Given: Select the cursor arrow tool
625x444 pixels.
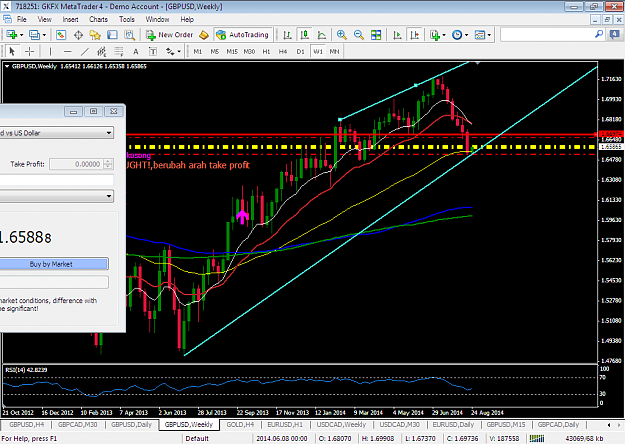Looking at the screenshot, I should pos(12,51).
